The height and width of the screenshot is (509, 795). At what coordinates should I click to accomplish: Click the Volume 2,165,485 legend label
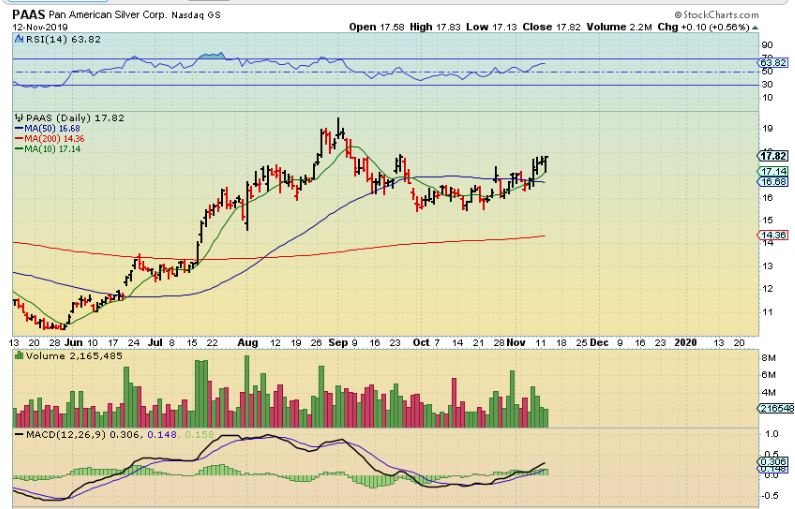click(x=74, y=356)
